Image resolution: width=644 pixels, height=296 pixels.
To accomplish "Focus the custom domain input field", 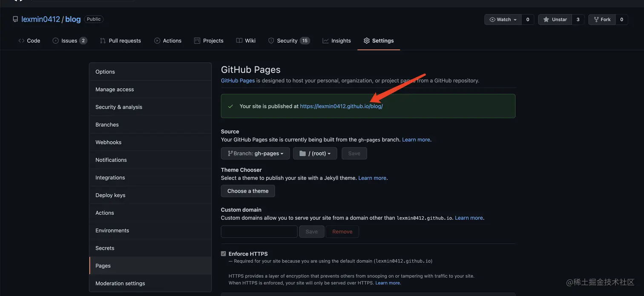I will click(259, 232).
